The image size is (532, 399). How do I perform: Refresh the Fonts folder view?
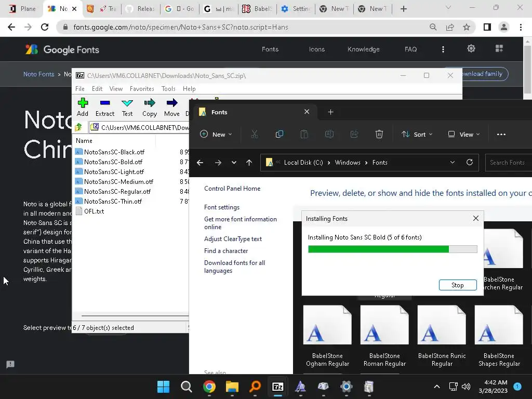pos(470,162)
